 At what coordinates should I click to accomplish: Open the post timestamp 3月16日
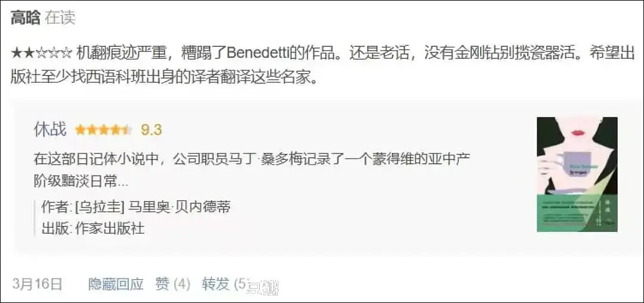click(37, 284)
